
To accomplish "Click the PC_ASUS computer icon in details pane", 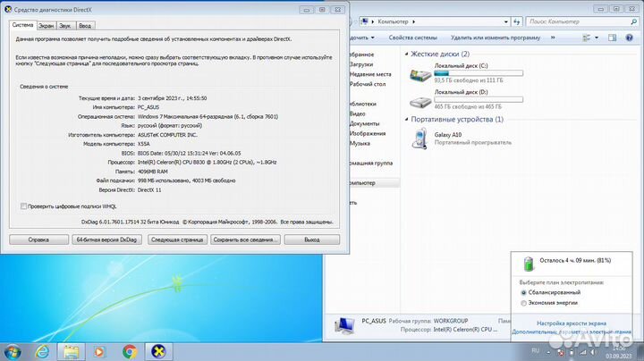I will [x=344, y=325].
